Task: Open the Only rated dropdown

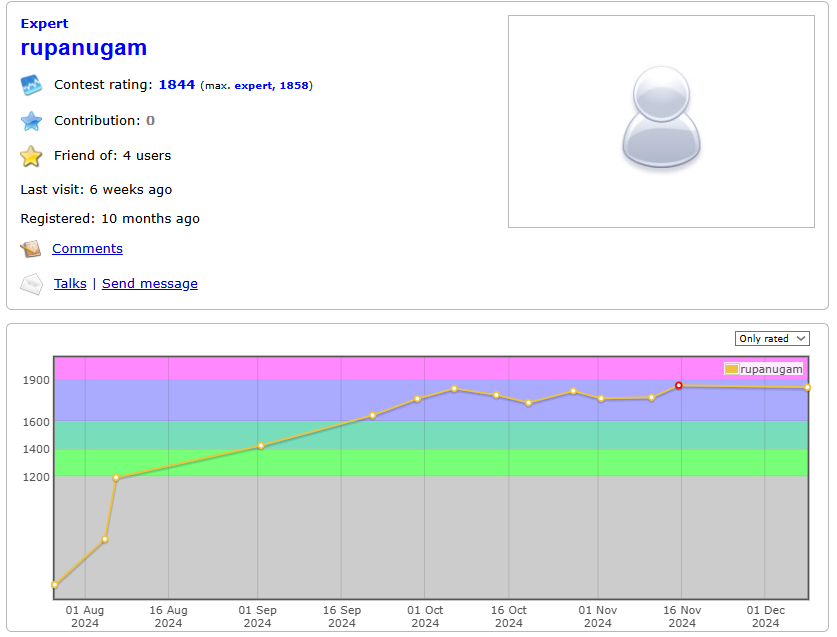Action: [772, 338]
